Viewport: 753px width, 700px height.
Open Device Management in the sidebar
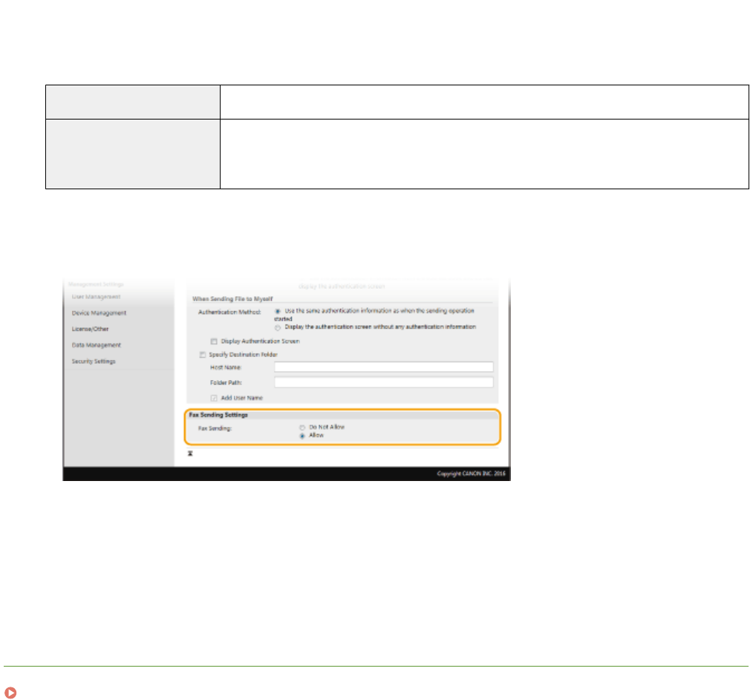tap(99, 313)
